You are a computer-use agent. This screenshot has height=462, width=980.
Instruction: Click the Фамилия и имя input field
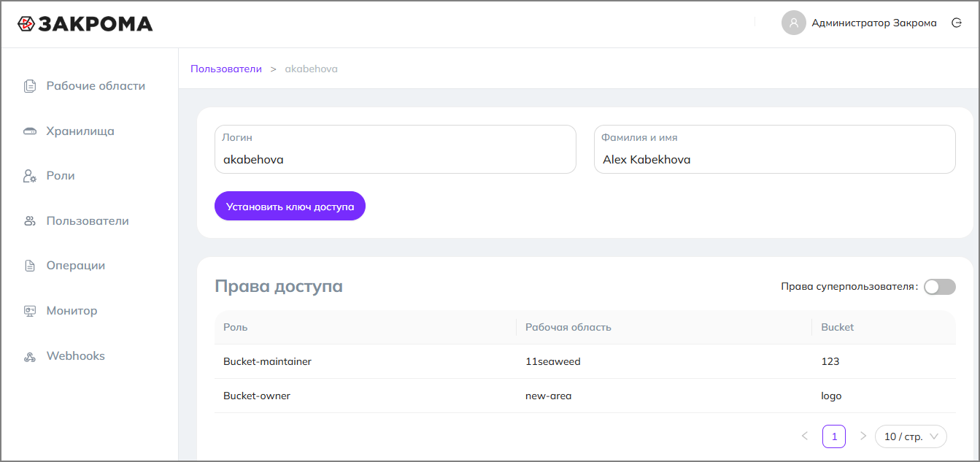774,159
